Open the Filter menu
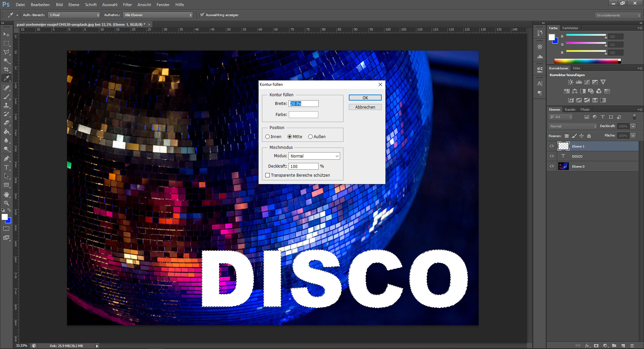 pyautogui.click(x=127, y=5)
